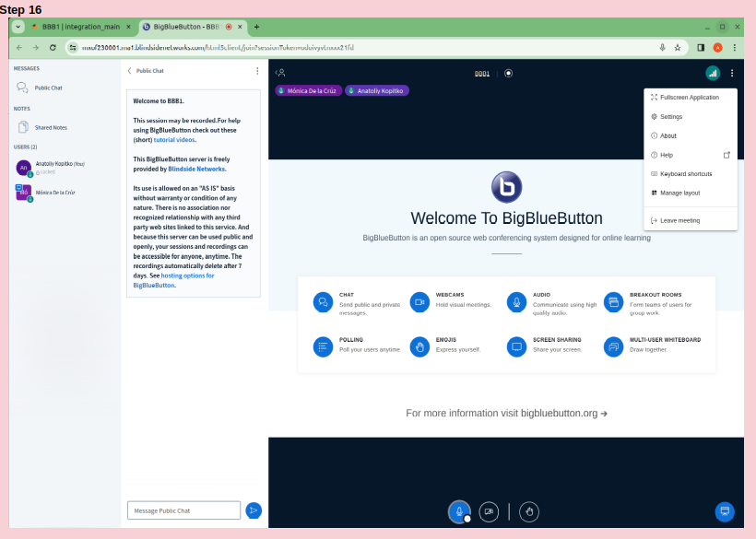The image size is (756, 539).
Task: Mute the microphone button
Action: [x=459, y=511]
